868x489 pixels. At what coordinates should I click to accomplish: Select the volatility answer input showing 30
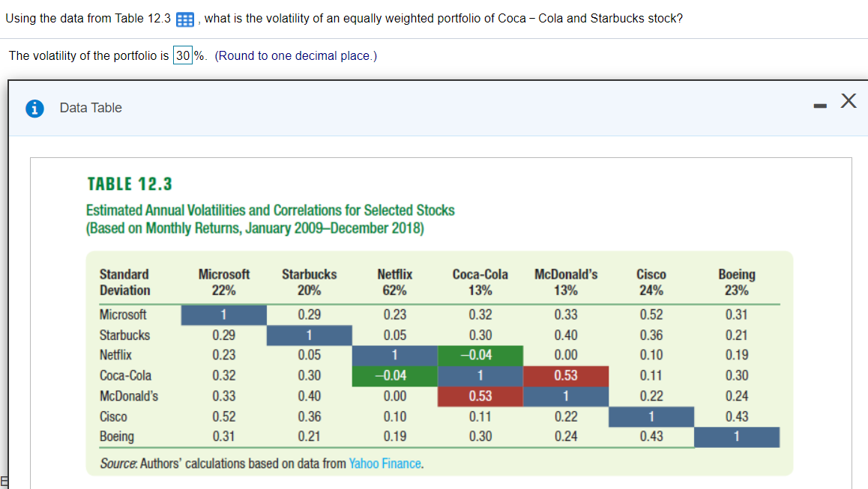pyautogui.click(x=181, y=55)
